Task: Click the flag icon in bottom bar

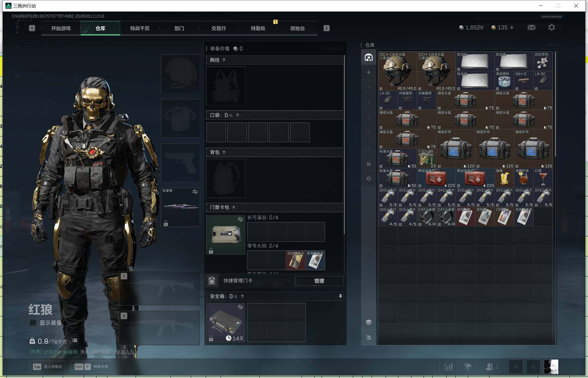Action: (x=468, y=367)
